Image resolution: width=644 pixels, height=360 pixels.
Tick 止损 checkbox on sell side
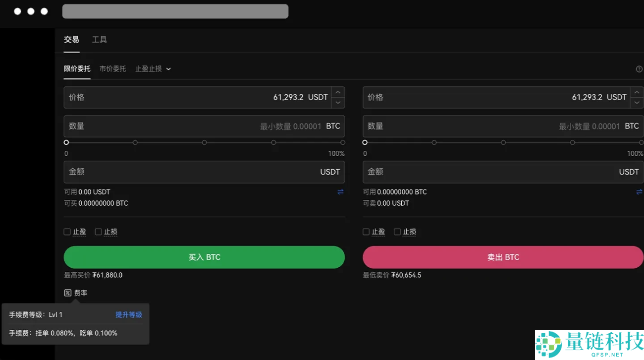coord(397,232)
